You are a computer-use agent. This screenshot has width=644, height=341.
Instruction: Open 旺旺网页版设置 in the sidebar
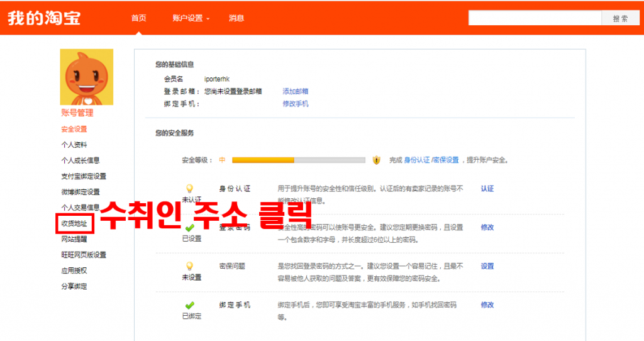pos(84,255)
